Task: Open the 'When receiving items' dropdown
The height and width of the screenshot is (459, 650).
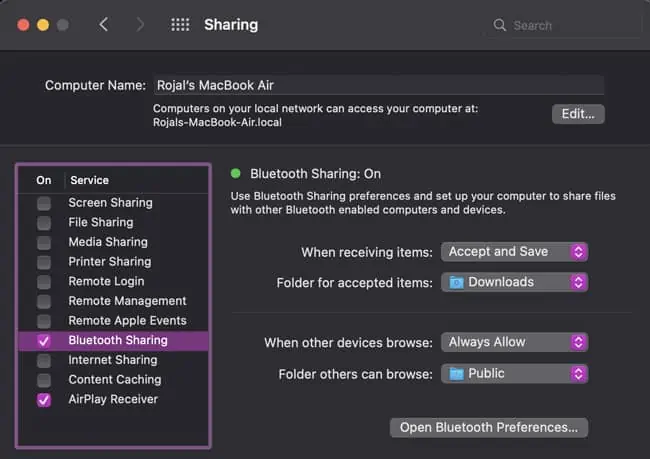Action: pyautogui.click(x=514, y=252)
